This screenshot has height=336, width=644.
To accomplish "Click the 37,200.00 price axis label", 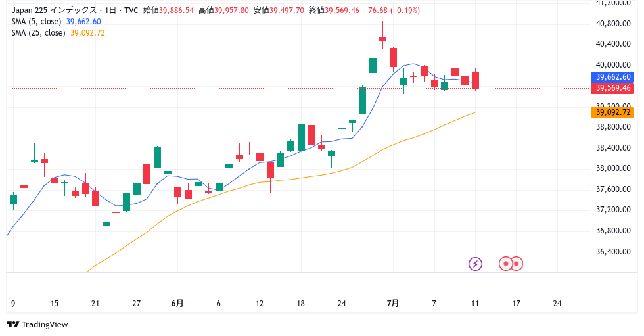I will click(613, 210).
